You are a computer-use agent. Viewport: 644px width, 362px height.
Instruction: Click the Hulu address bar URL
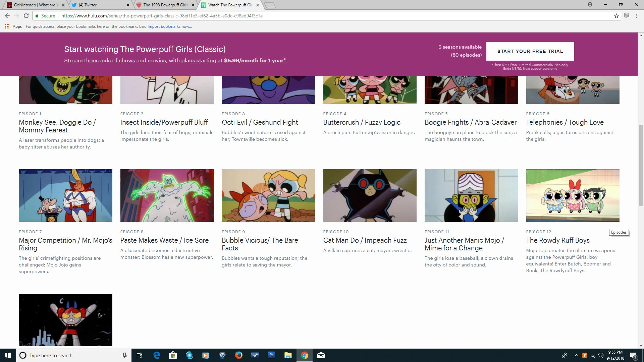pos(162,16)
